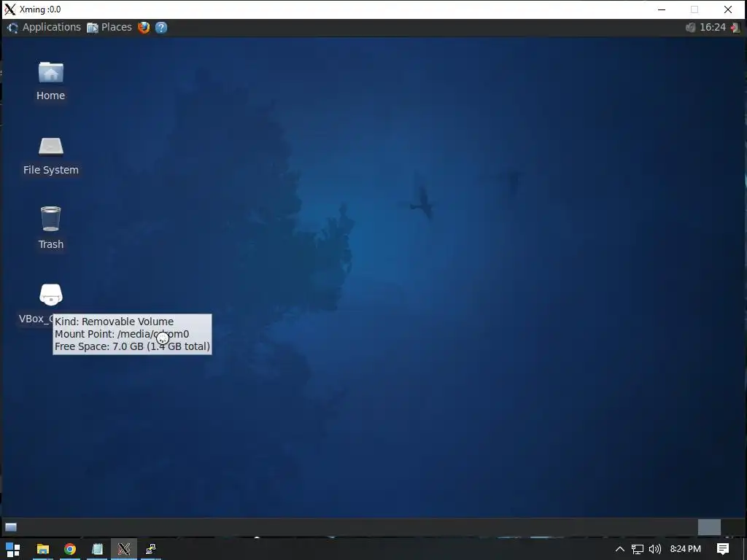Open the Places menu
Screen dimensions: 747x560
109,27
